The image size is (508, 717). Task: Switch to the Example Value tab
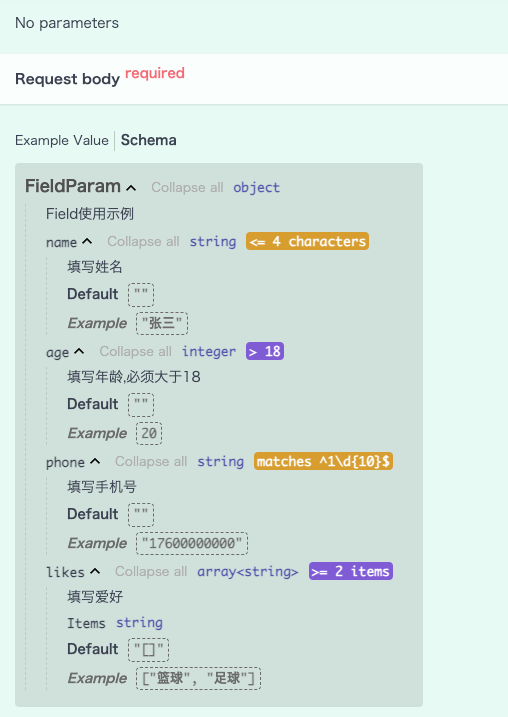[x=62, y=140]
